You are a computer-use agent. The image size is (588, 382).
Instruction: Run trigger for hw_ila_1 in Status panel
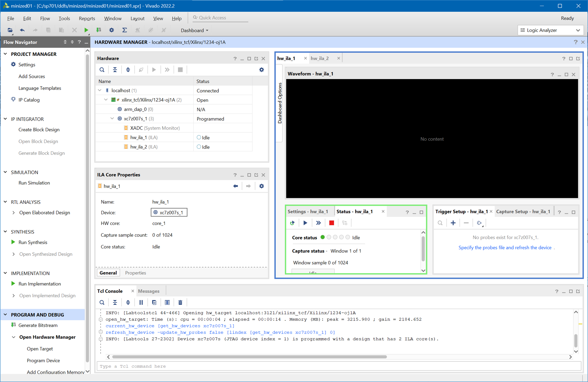tap(305, 223)
